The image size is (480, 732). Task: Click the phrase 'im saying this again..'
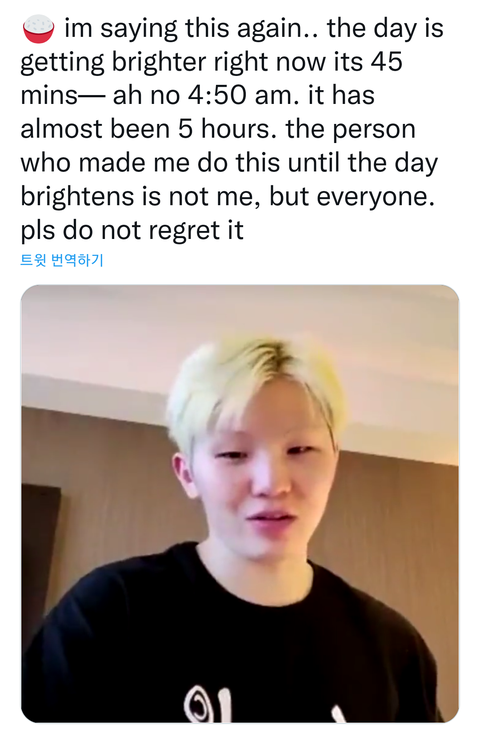point(191,29)
